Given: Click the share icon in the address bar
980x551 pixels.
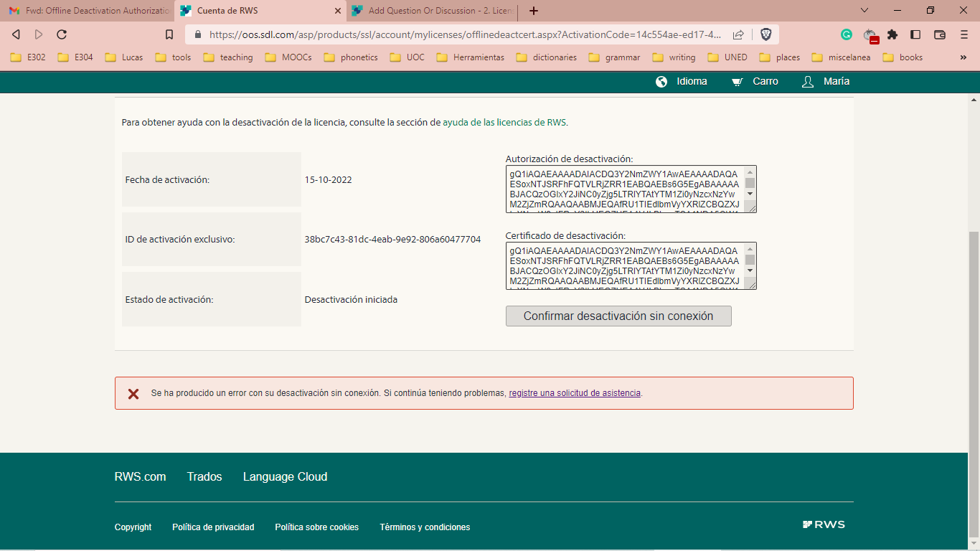Looking at the screenshot, I should click(738, 34).
